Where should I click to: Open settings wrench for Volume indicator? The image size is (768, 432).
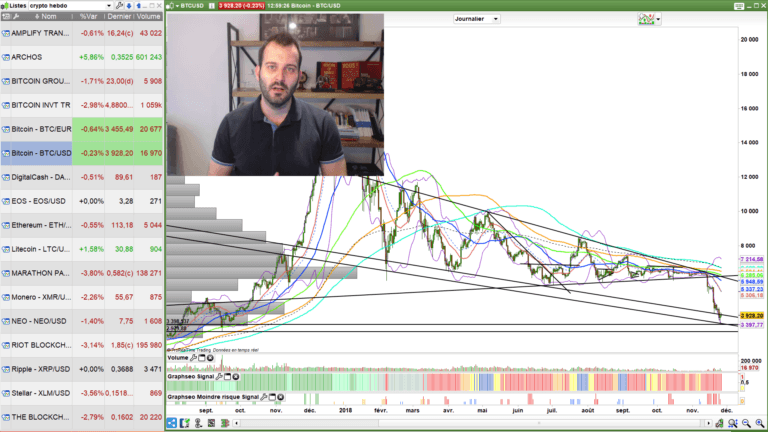[194, 357]
